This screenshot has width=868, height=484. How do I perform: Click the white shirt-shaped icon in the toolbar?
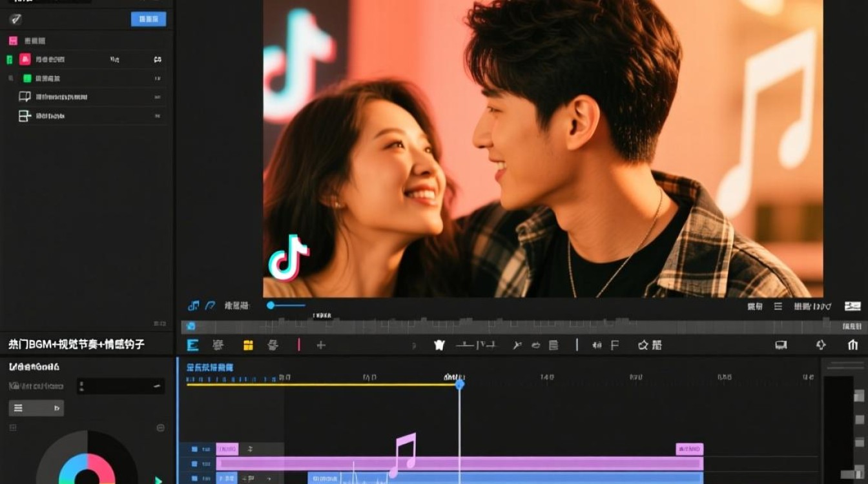[x=439, y=345]
